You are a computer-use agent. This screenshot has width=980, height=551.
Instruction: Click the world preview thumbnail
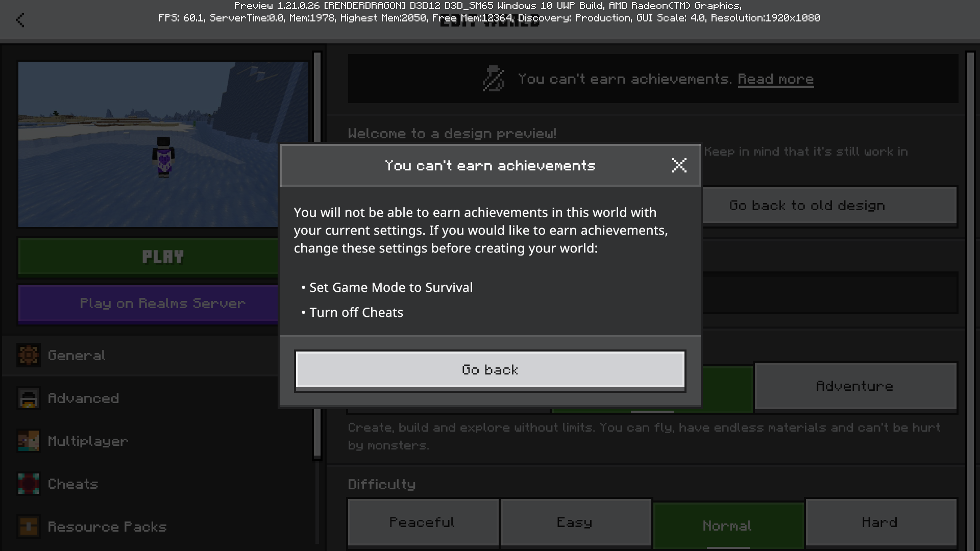coord(148,144)
